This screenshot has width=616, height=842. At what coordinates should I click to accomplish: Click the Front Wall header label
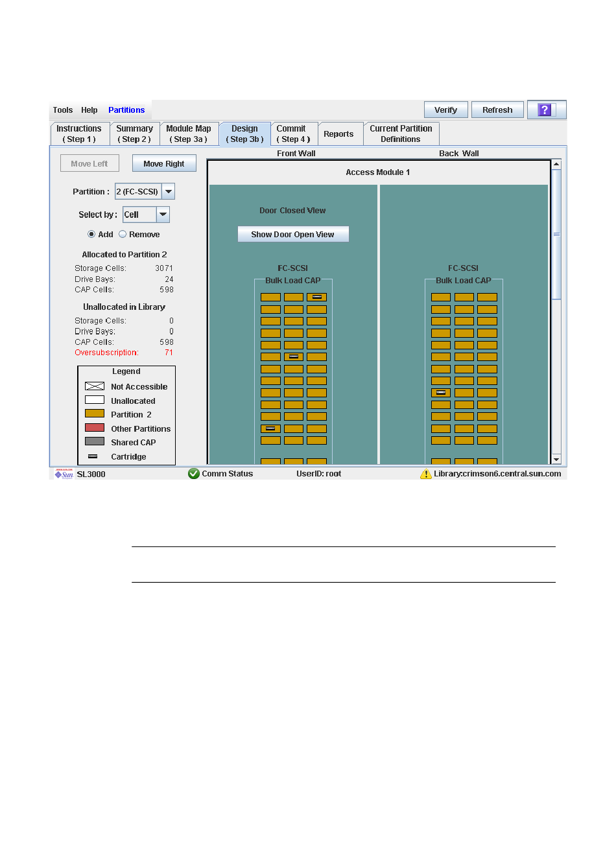(296, 154)
